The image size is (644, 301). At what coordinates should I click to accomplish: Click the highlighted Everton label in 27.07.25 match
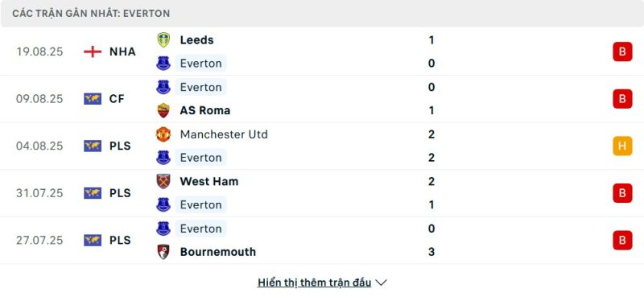200,229
